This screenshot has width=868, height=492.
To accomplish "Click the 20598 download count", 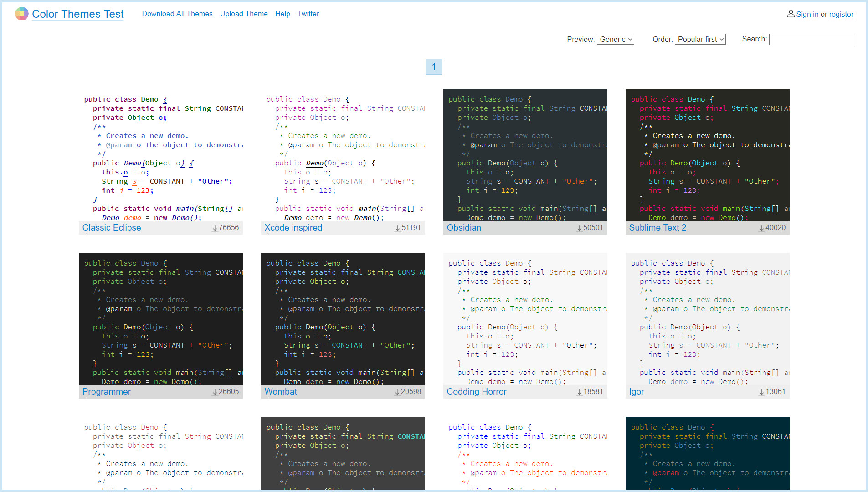I will (x=411, y=392).
